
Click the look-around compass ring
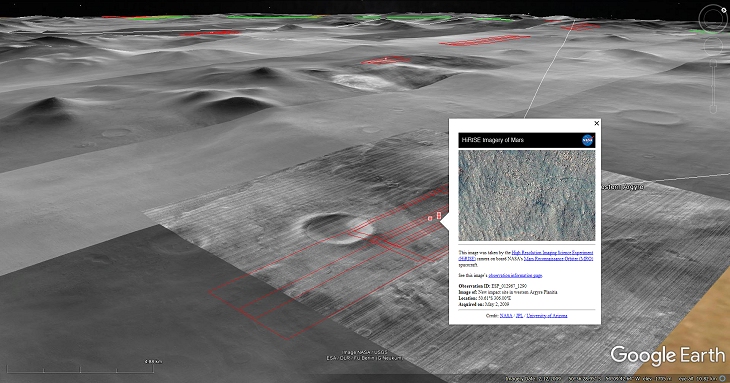[x=713, y=18]
